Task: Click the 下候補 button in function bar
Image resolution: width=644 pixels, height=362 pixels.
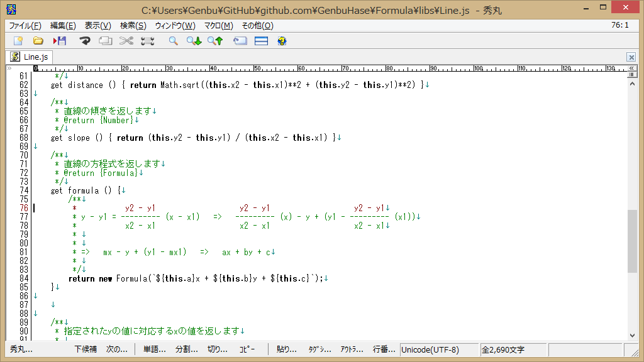Action: (85, 349)
